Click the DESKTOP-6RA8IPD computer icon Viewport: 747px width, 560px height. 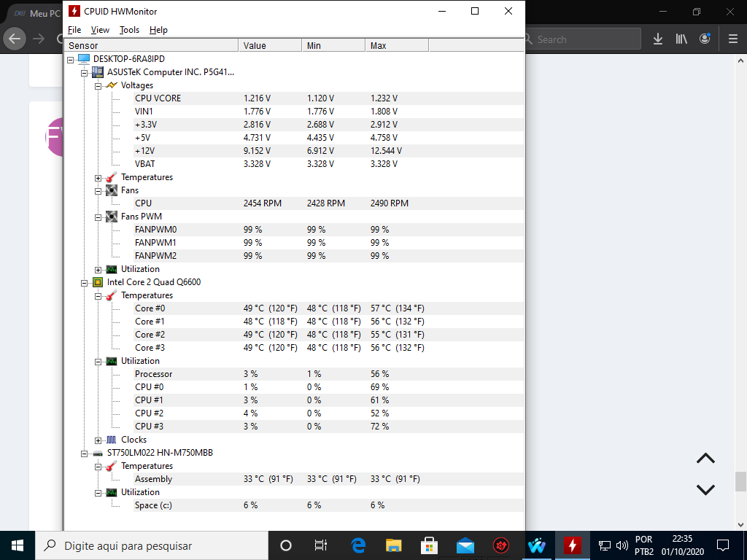[x=84, y=59]
